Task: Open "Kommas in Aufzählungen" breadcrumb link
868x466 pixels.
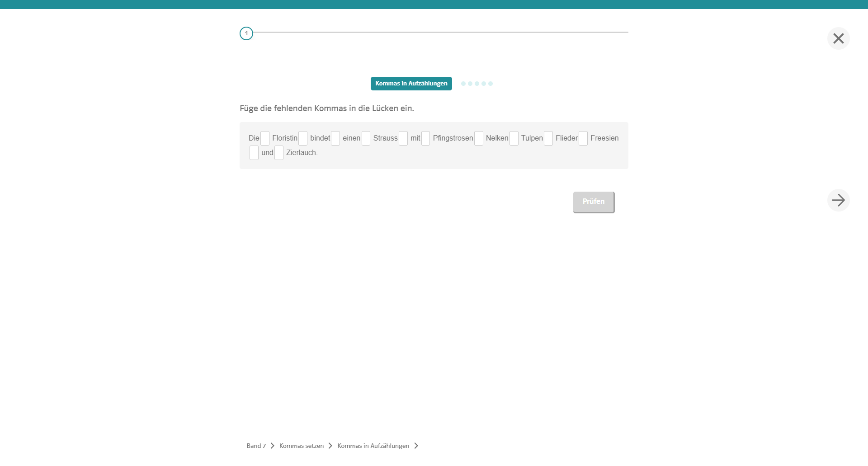Action: point(373,446)
